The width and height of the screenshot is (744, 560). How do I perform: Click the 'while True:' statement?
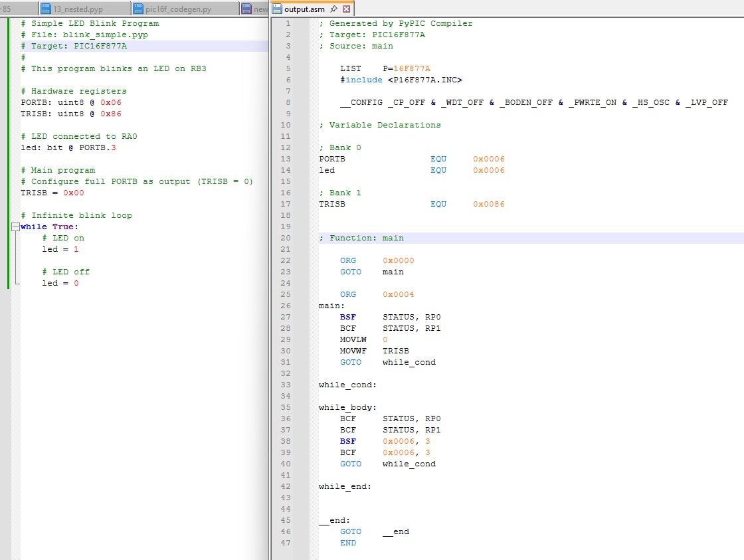point(49,227)
